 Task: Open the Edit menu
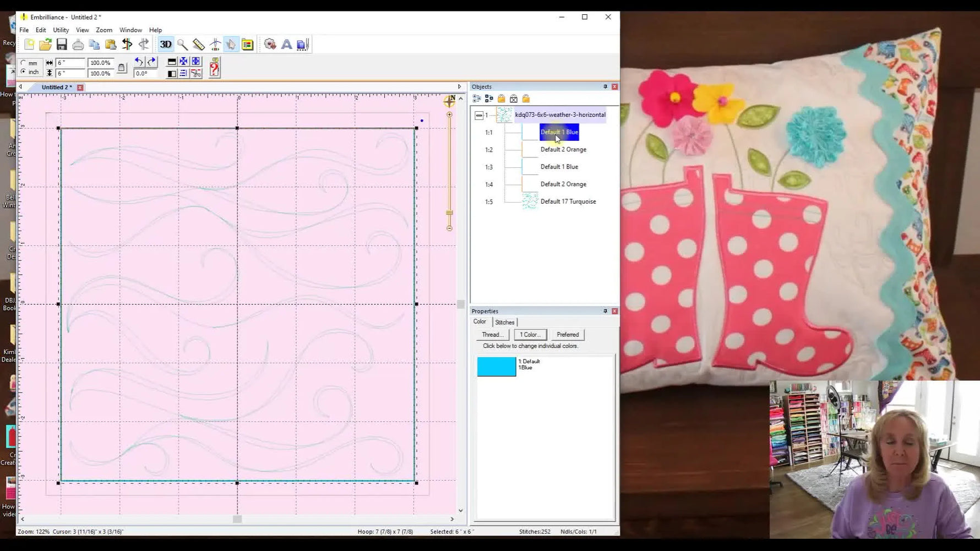click(x=41, y=30)
